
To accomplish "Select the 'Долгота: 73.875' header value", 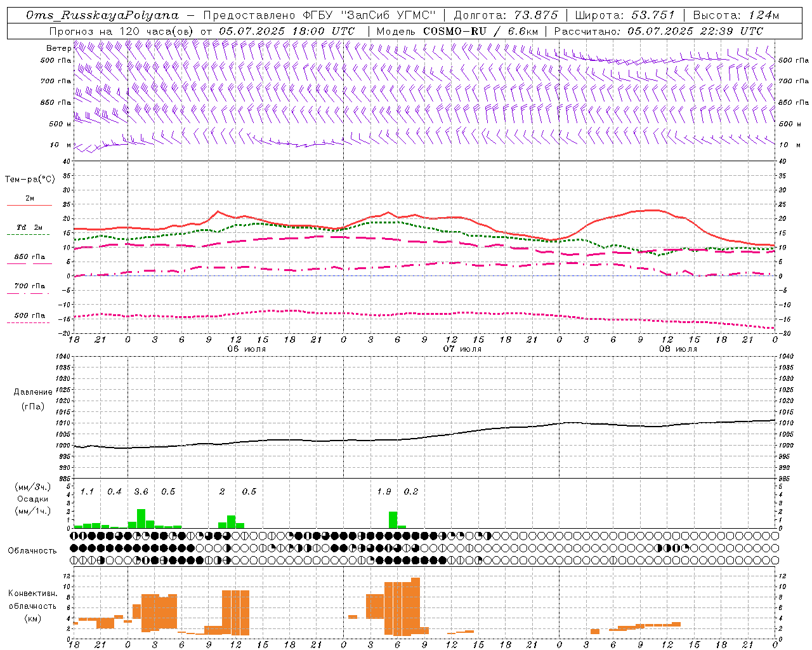I will point(506,15).
